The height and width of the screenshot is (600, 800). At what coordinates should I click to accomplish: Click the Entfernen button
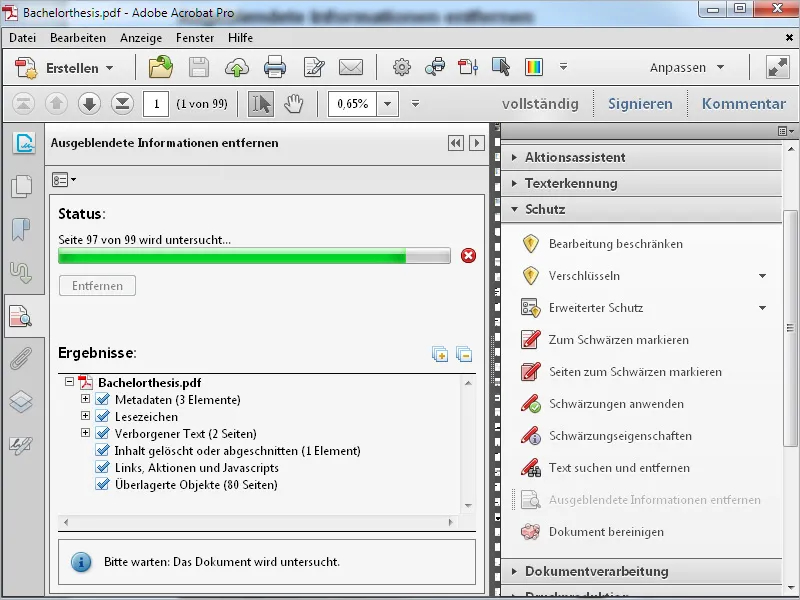pyautogui.click(x=97, y=286)
